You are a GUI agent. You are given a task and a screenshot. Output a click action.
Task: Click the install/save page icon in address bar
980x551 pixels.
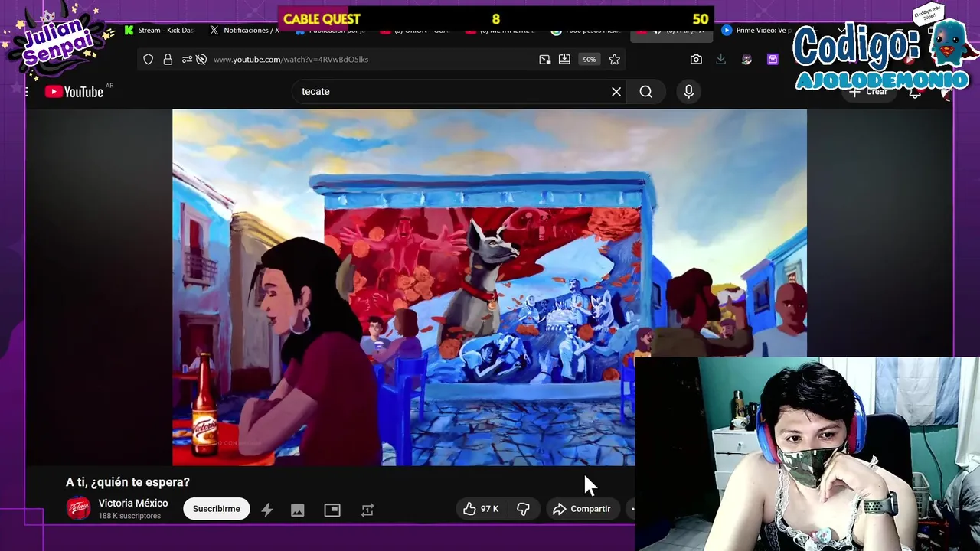click(564, 60)
